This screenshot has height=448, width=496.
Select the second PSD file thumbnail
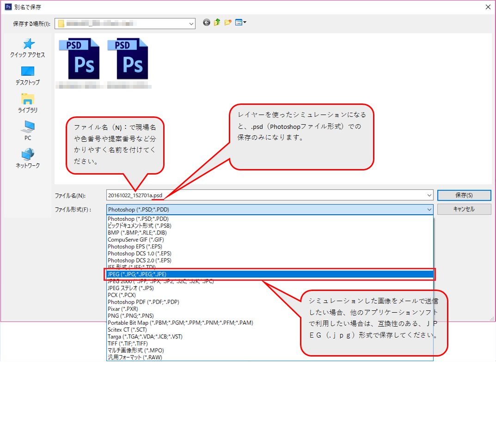(128, 59)
